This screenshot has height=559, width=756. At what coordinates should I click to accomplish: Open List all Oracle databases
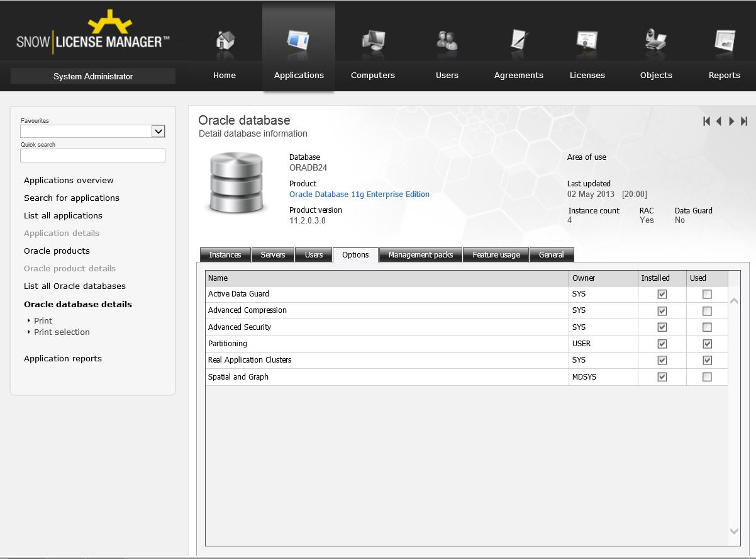75,286
